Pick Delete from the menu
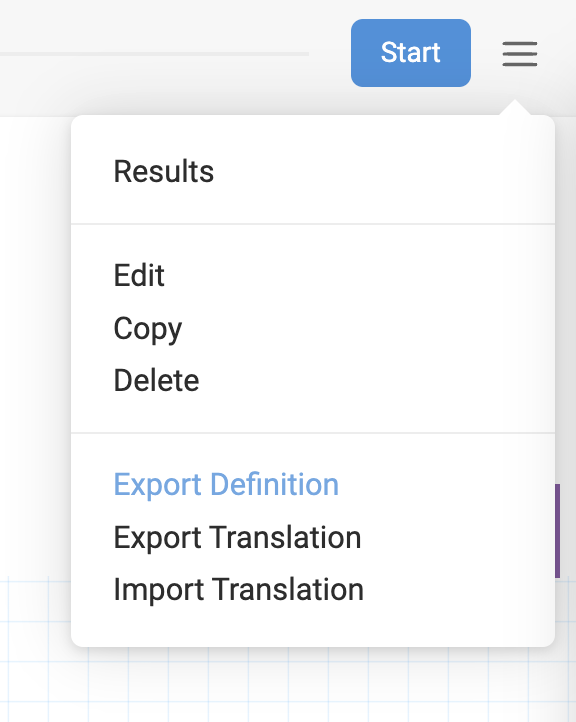The height and width of the screenshot is (722, 576). pyautogui.click(x=157, y=380)
